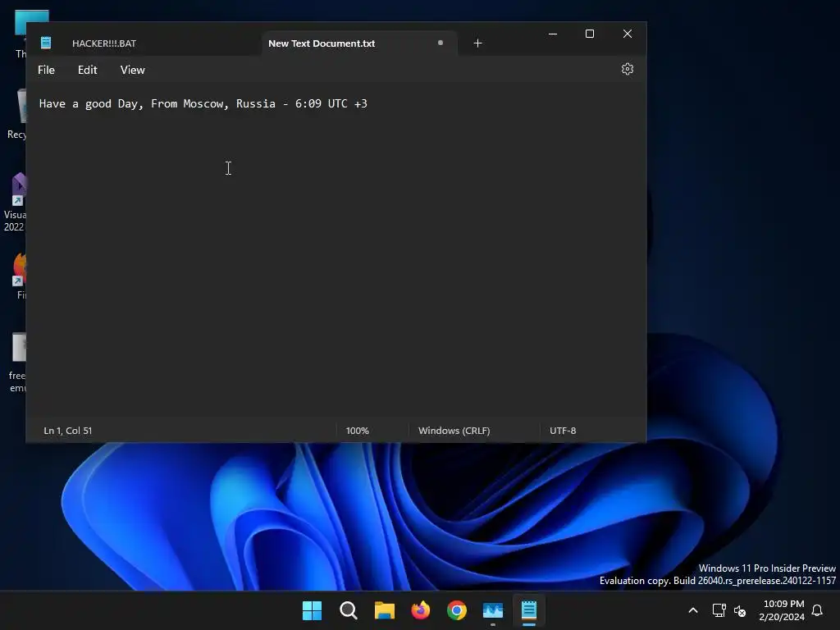Click the Windows (CRLF) line ending entry
The image size is (840, 630).
click(454, 431)
